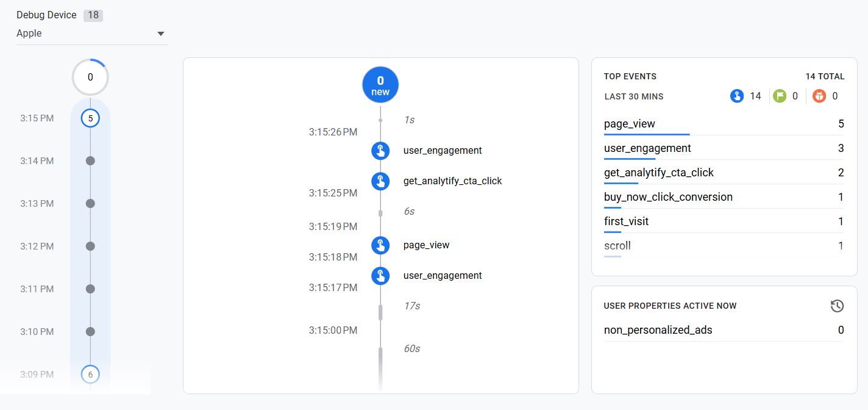Open the lower user_engagement icon in the stream
This screenshot has width=868, height=410.
pyautogui.click(x=380, y=276)
